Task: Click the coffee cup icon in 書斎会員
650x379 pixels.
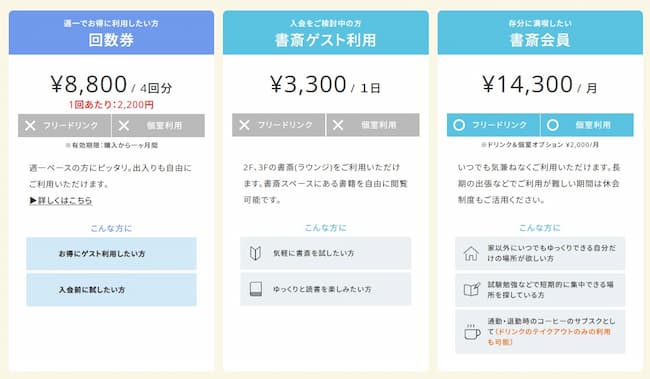Action: (x=472, y=332)
